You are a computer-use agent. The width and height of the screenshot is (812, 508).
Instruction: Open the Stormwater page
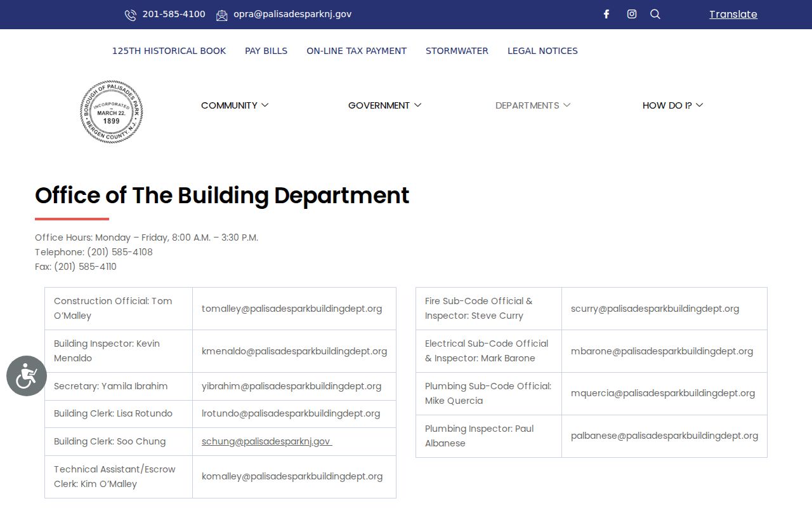click(457, 51)
